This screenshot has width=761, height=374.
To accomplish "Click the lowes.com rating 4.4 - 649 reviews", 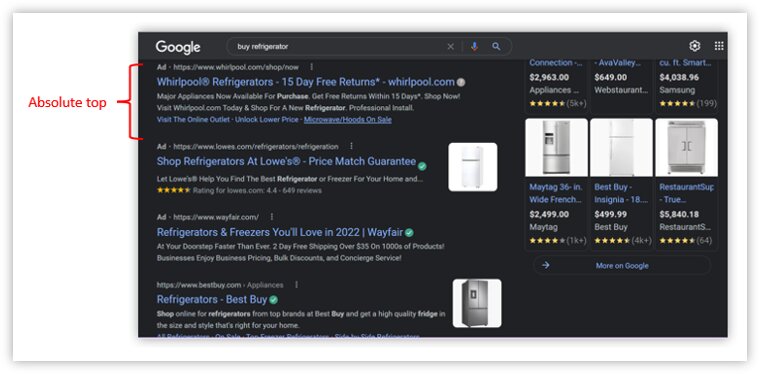I will [x=239, y=191].
